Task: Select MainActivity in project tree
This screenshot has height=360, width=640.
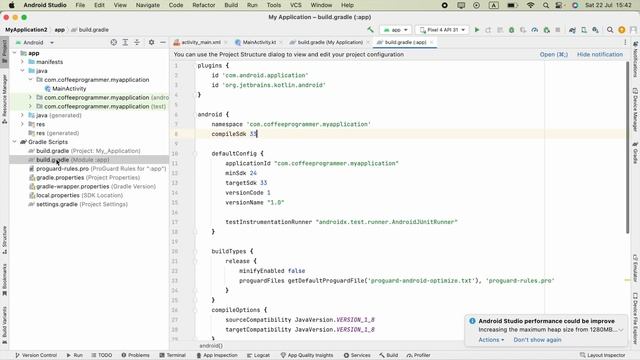Action: [69, 89]
